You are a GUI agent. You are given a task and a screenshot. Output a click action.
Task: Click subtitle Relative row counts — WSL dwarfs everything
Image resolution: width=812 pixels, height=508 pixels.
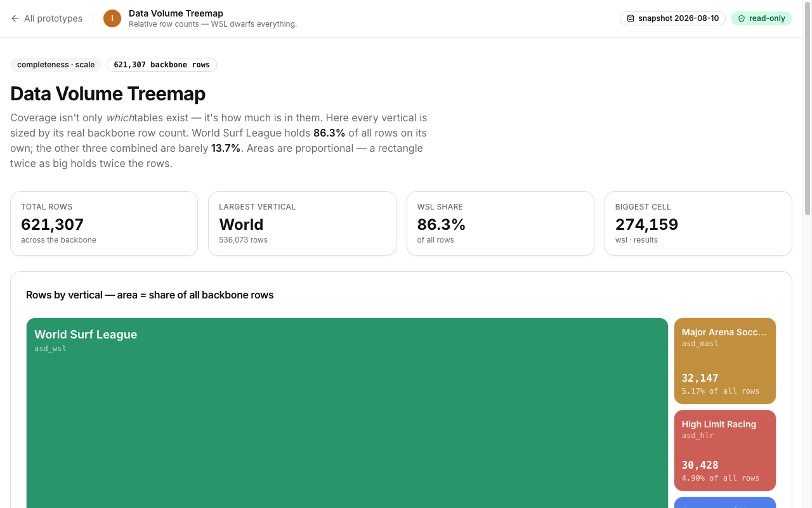point(213,24)
